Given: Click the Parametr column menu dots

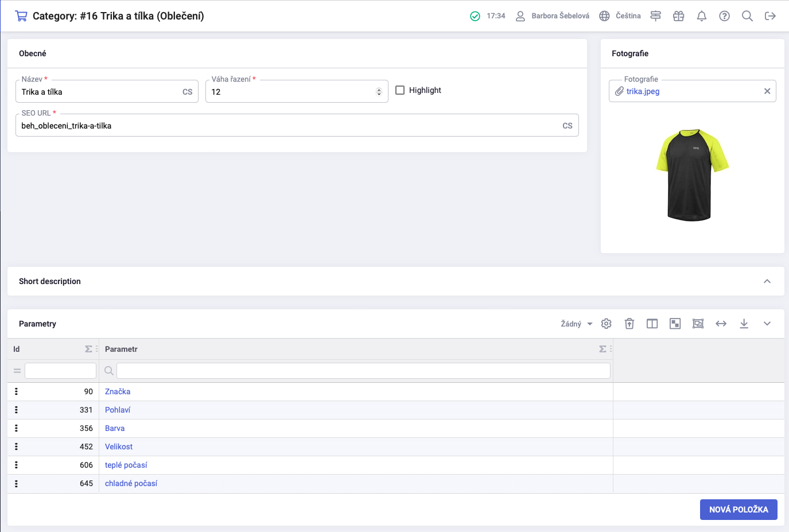Looking at the screenshot, I should click(x=611, y=349).
